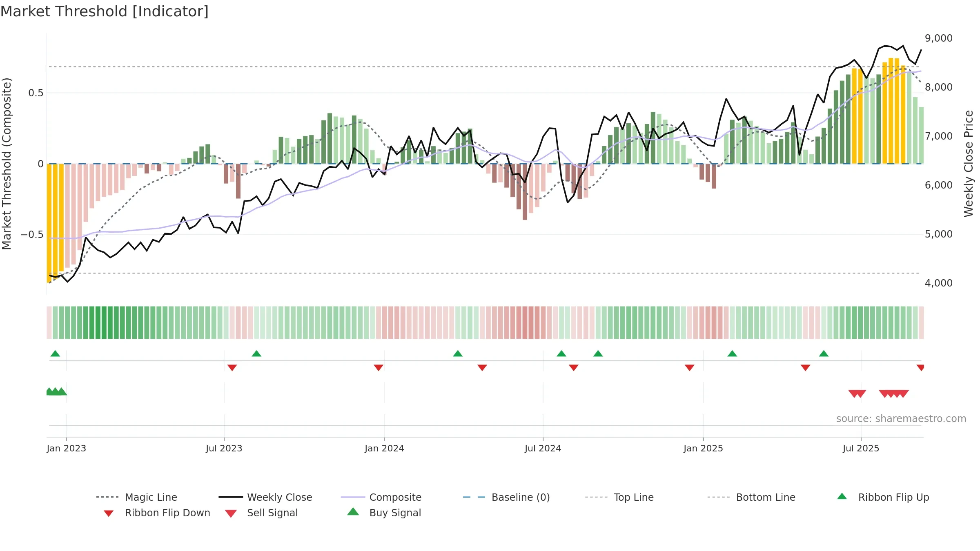Select Ribbon Flip Down marker around Apr 2024
The image size is (980, 551).
click(x=482, y=368)
